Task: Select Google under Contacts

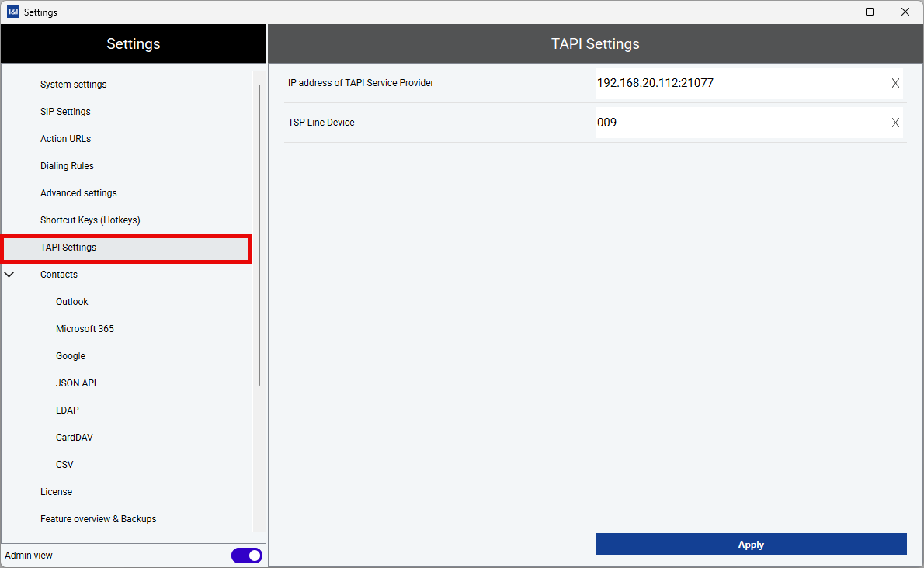Action: point(71,356)
